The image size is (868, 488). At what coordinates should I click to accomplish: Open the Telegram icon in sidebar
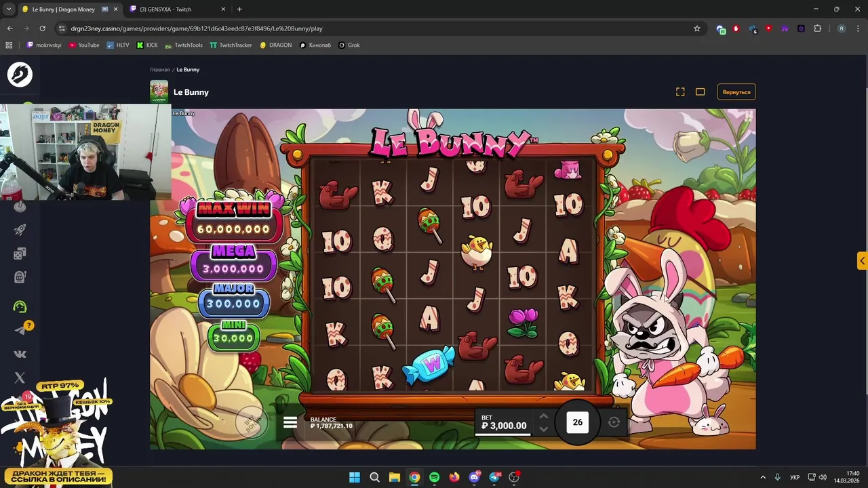click(x=20, y=330)
